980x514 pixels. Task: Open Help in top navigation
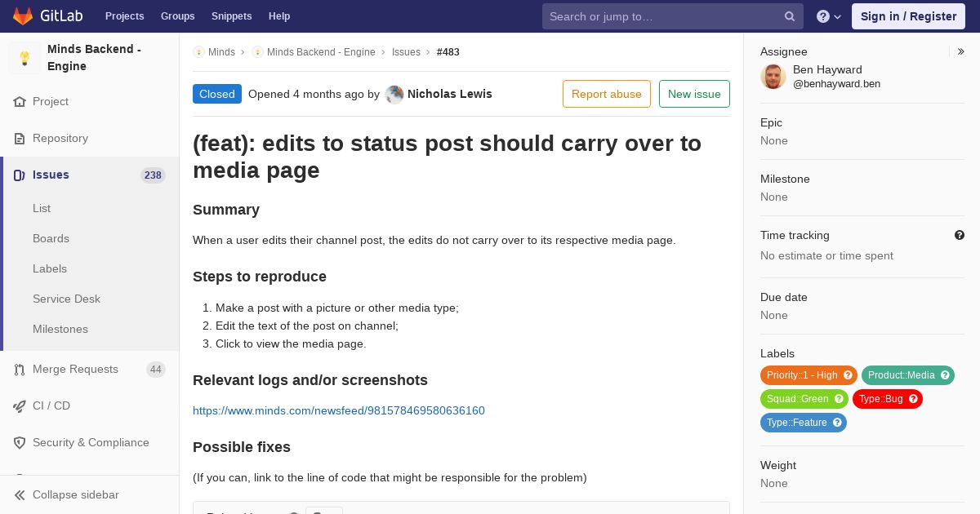279,16
